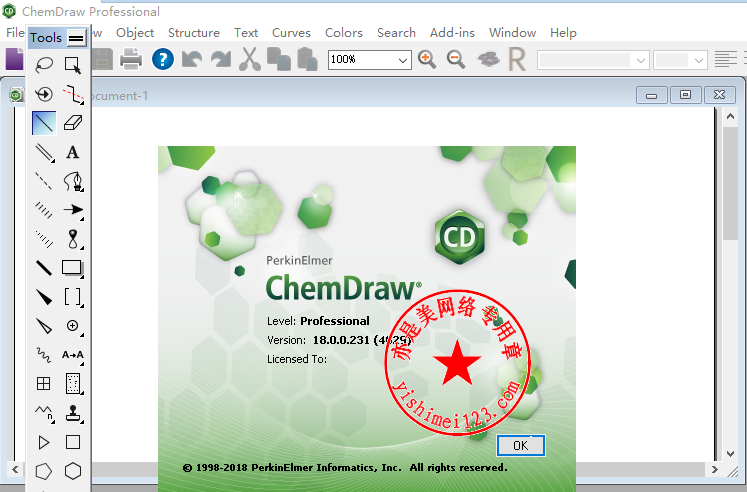Click the Print toolbar icon
This screenshot has width=747, height=492.
(x=131, y=60)
